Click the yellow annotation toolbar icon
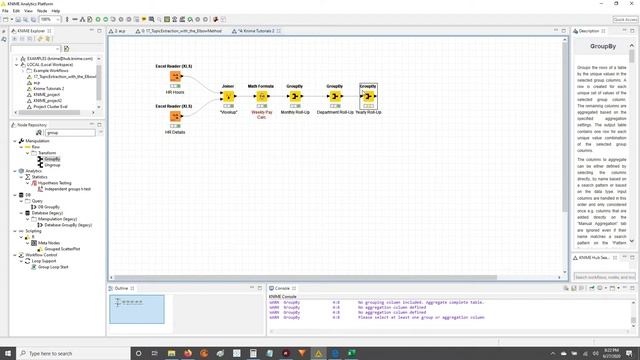The image size is (640, 360). [144, 19]
